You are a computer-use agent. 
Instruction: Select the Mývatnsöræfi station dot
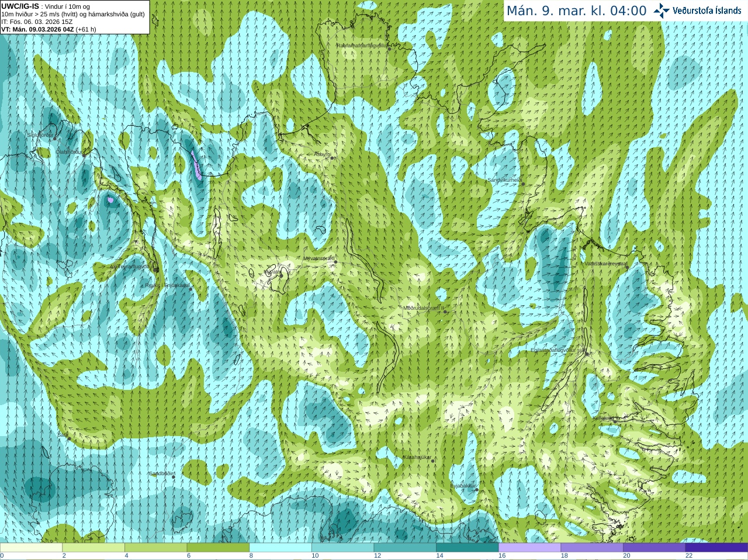tap(335, 262)
